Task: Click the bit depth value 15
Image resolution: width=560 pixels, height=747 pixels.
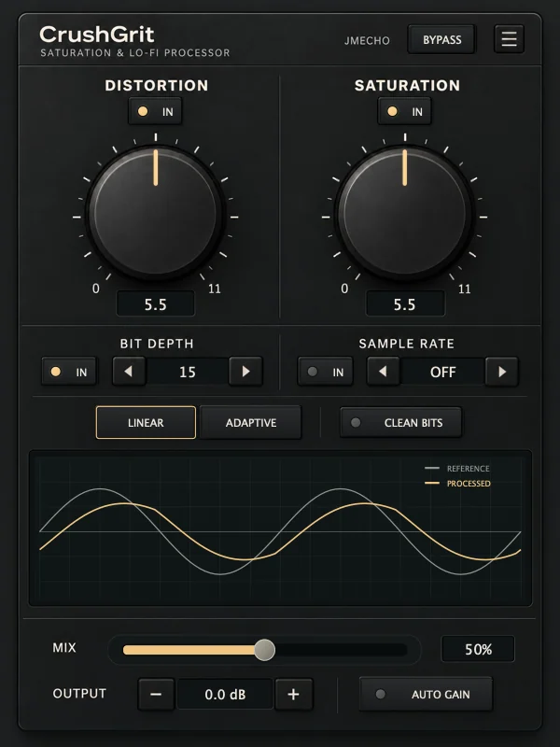Action: point(188,372)
